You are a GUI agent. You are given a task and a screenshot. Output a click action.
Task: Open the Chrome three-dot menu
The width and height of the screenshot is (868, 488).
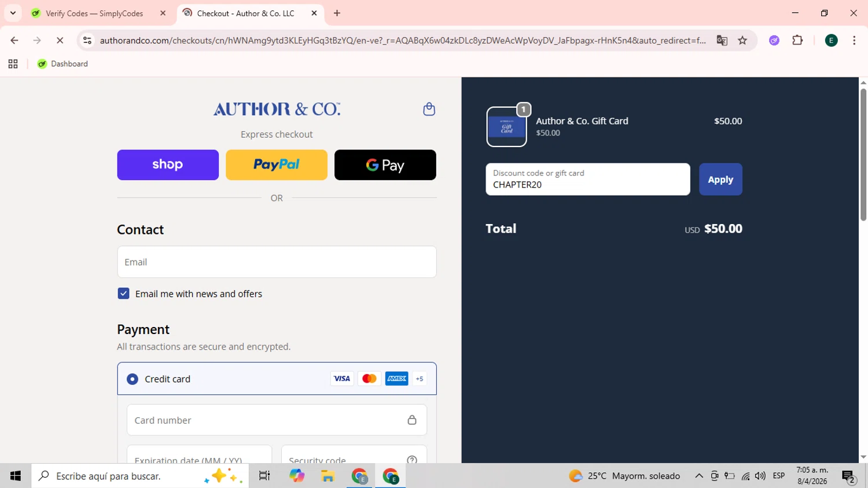854,41
